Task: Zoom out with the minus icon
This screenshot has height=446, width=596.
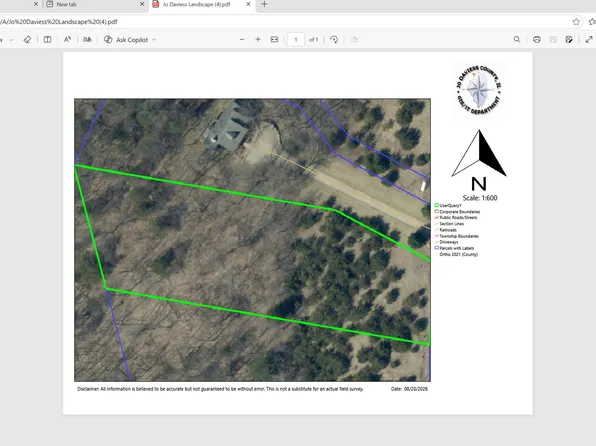Action: [x=242, y=40]
